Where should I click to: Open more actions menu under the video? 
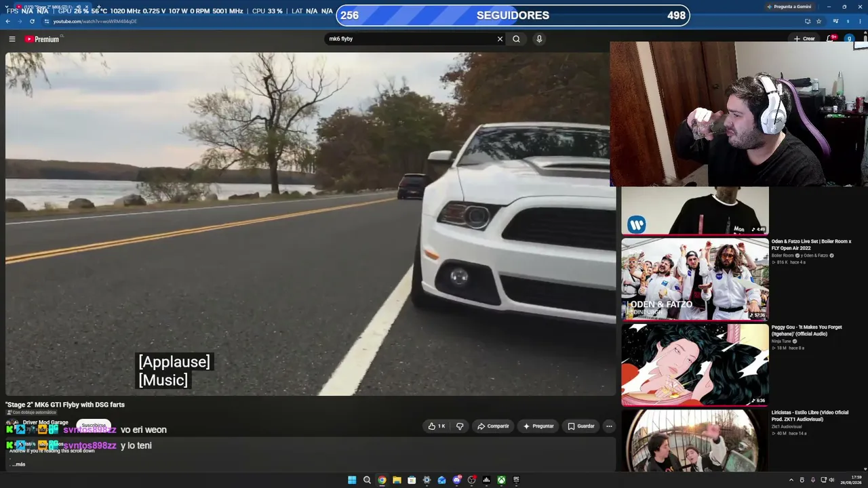(x=609, y=426)
